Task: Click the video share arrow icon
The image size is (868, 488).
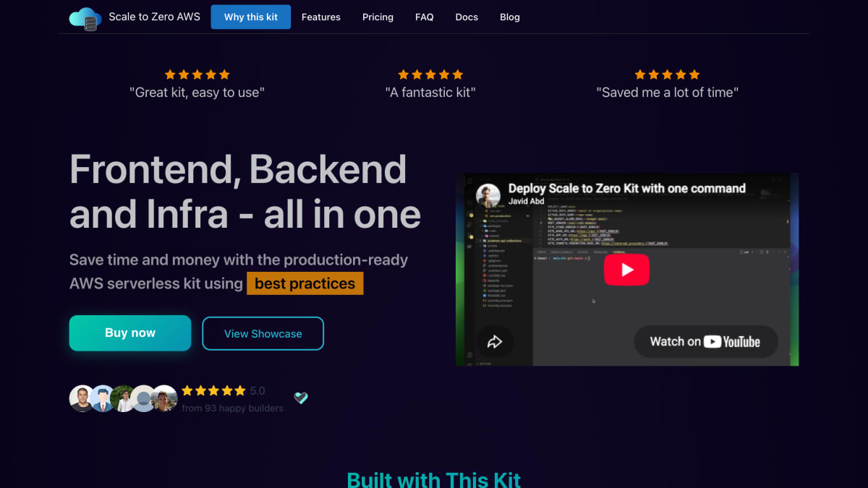Action: tap(495, 342)
